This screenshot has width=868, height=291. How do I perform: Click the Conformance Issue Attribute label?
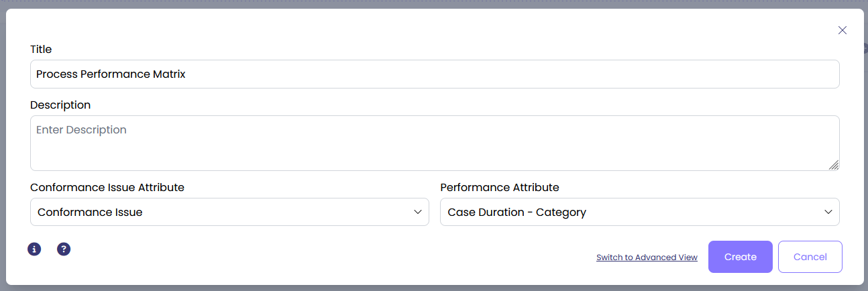pyautogui.click(x=107, y=187)
